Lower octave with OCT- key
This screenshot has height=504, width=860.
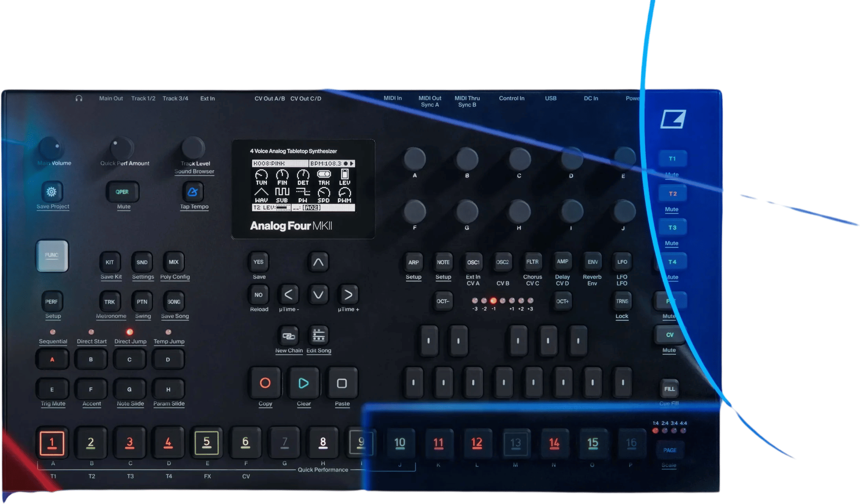pos(443,301)
